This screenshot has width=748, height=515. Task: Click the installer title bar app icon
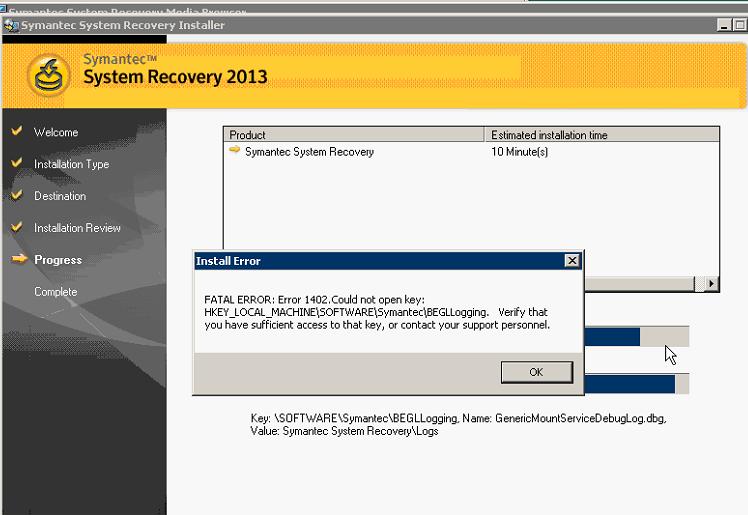tap(11, 25)
